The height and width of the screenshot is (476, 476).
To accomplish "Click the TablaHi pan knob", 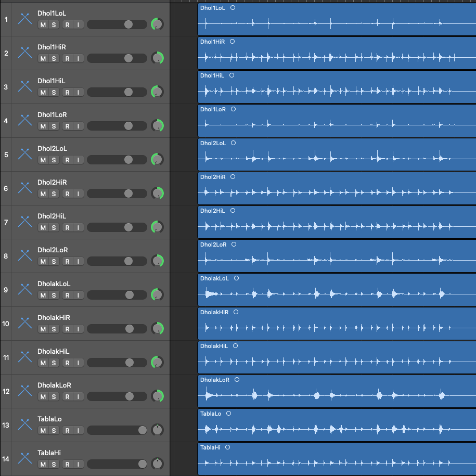I will (x=157, y=464).
